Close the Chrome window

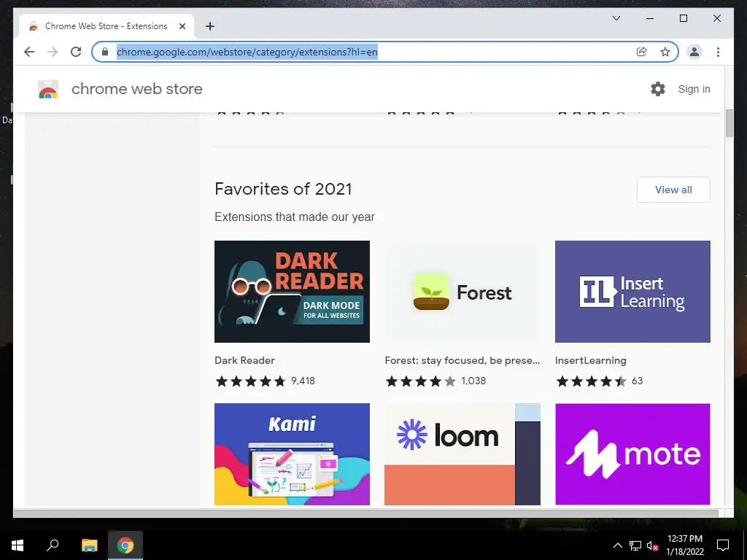716,18
